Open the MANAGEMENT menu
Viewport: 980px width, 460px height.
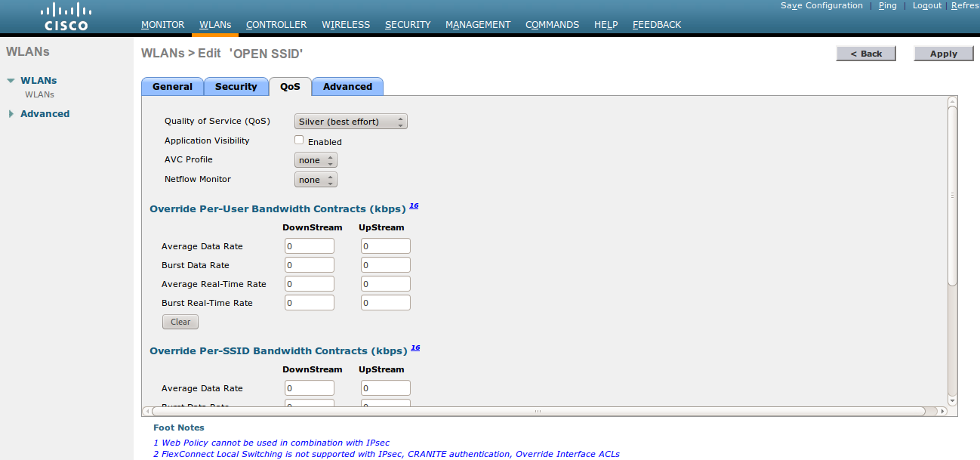[478, 24]
